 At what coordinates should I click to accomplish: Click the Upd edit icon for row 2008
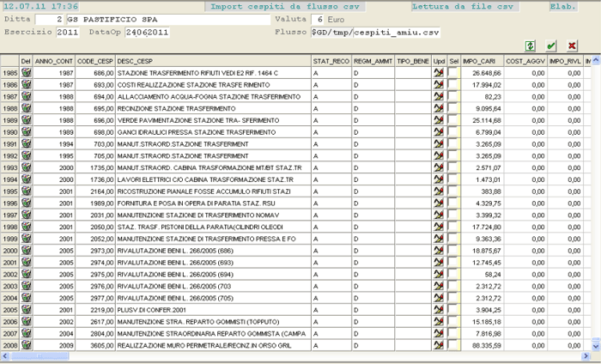pyautogui.click(x=439, y=344)
